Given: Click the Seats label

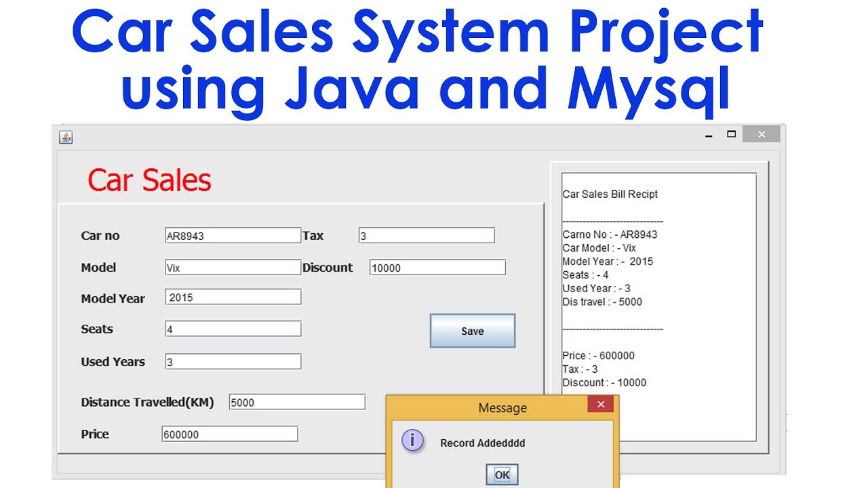Looking at the screenshot, I should [x=97, y=329].
